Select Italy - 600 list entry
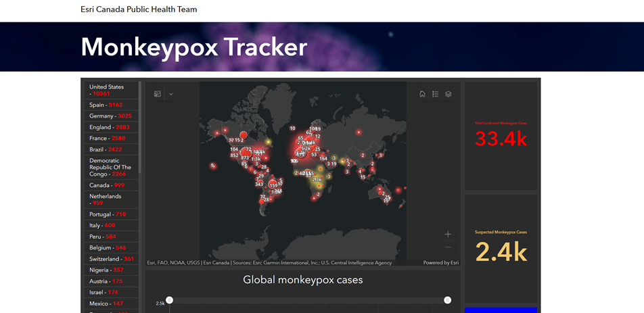644x313 pixels. (x=112, y=226)
